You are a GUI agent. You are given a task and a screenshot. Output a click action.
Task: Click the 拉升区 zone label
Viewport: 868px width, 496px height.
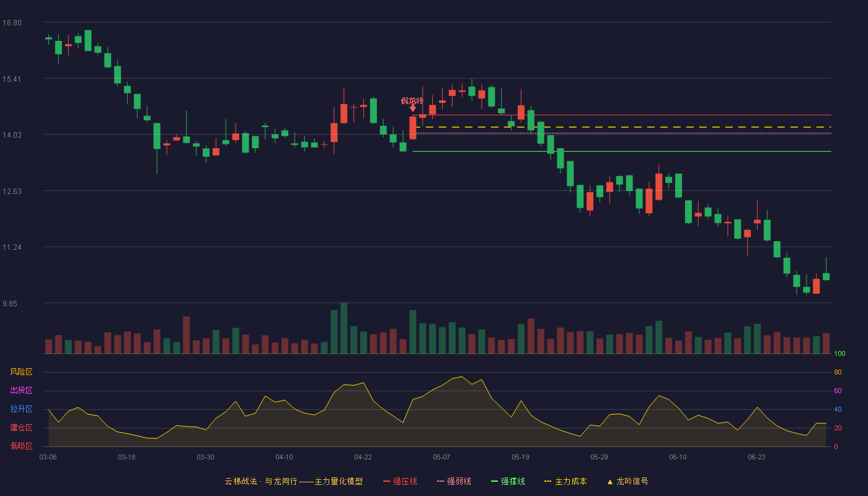point(21,409)
